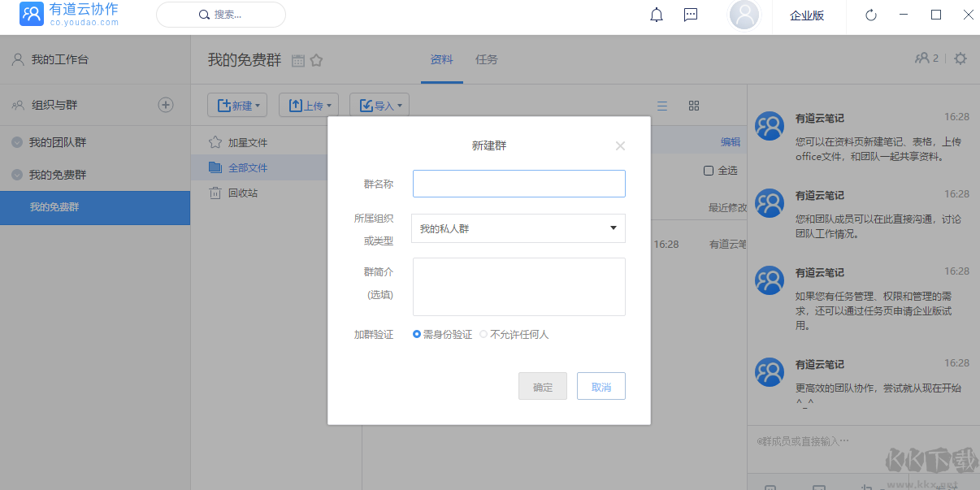The image size is (980, 490).
Task: Select the 不允许任何人 radio button
Action: (x=484, y=334)
